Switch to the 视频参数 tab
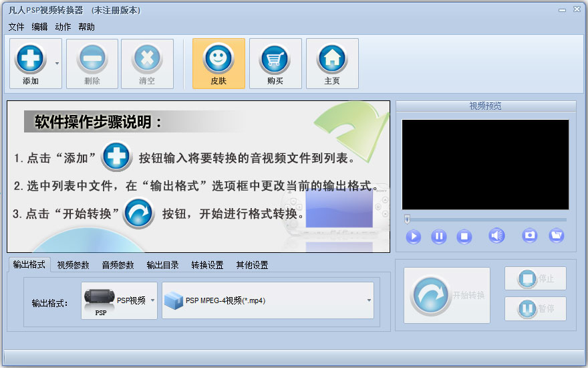Viewport: 588px width, 368px height. tap(73, 265)
